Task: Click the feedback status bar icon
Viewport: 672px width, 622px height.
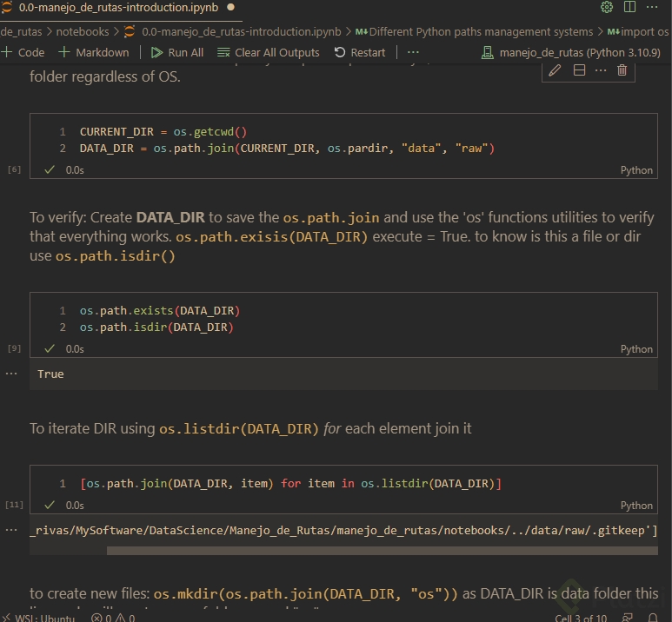Action: coord(628,618)
